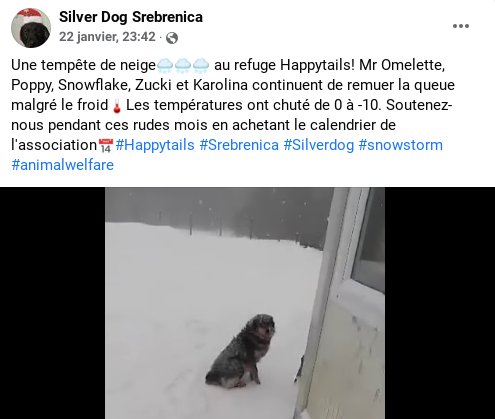495x419 pixels.
Task: Click the red thermometer emoji
Action: (117, 106)
